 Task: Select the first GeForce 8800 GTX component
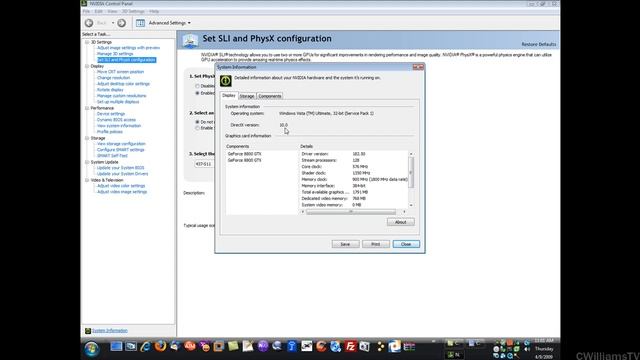[244, 154]
